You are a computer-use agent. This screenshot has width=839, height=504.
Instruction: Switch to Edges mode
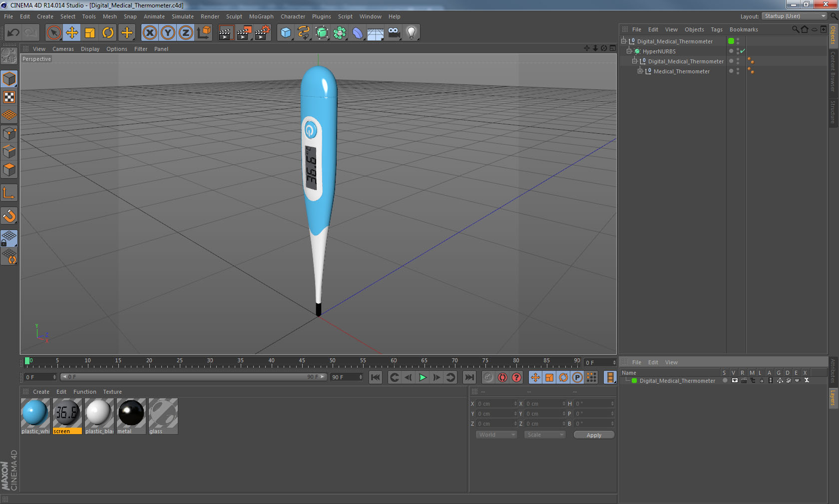click(9, 151)
